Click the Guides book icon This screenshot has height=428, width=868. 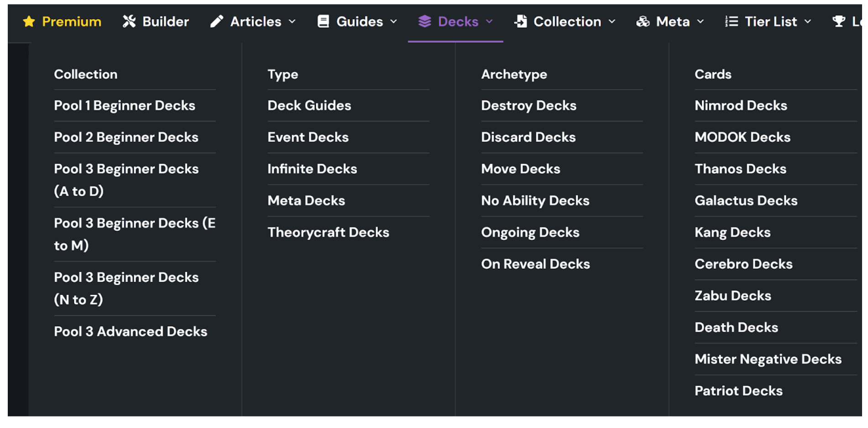click(x=323, y=21)
